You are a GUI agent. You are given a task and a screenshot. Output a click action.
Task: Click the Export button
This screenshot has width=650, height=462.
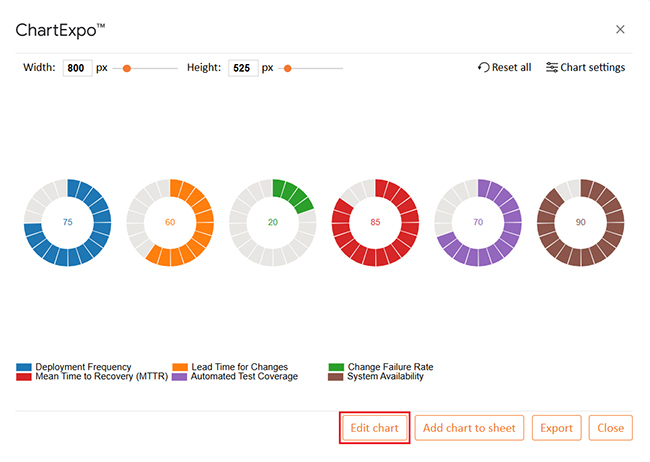point(556,428)
